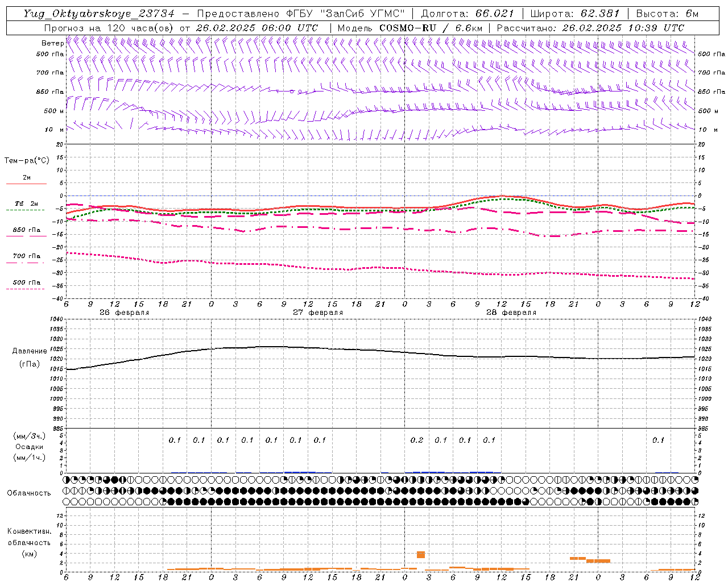Select the Тем-ра(°C) axis label

(x=27, y=161)
